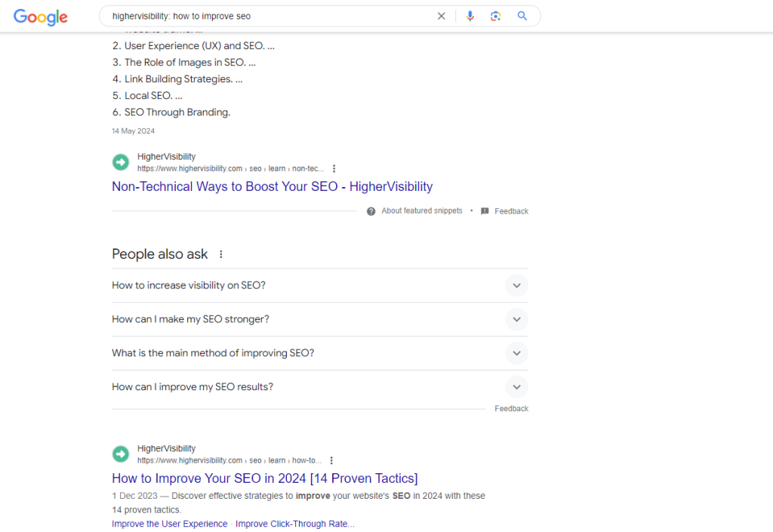Viewport: 773px width, 532px height.
Task: Open three-dot menu for Non-Technical Ways result
Action: 334,169
